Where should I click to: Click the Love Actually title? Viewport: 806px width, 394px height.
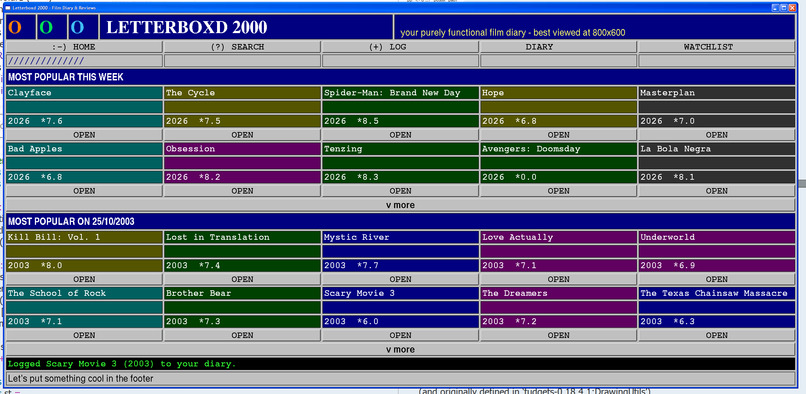coord(518,238)
